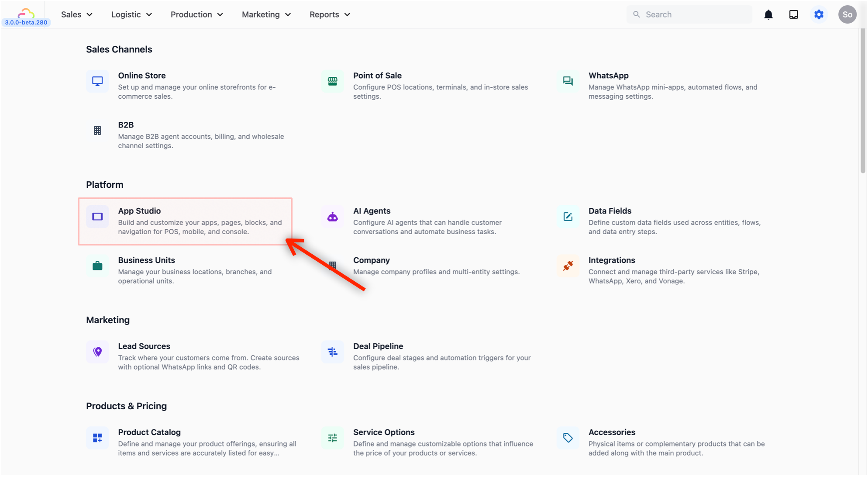Viewport: 868px width, 477px height.
Task: Open the App Studio link
Action: click(x=139, y=211)
